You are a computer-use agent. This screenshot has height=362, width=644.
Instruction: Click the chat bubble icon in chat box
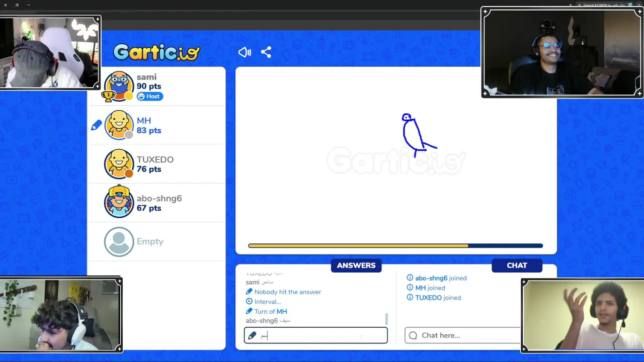point(413,335)
